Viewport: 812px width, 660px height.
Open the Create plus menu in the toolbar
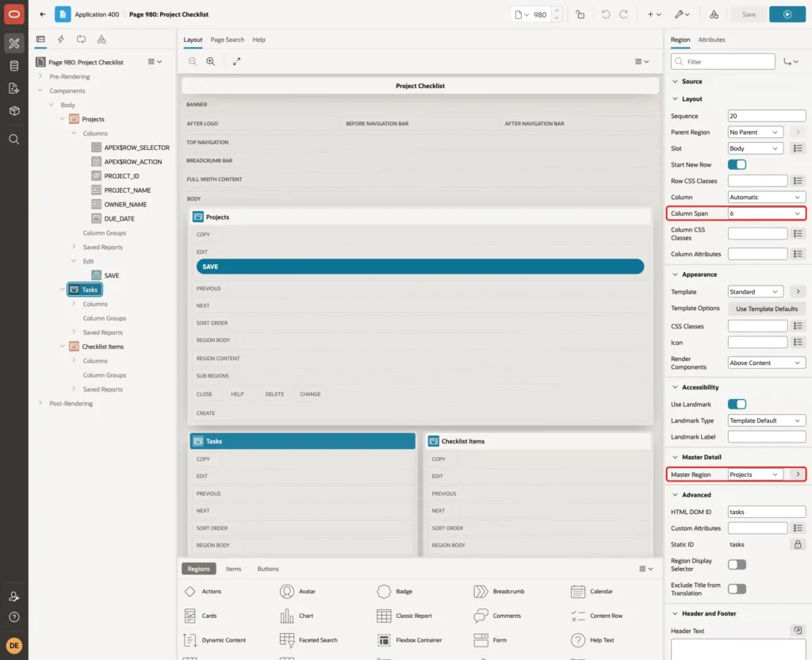coord(653,14)
